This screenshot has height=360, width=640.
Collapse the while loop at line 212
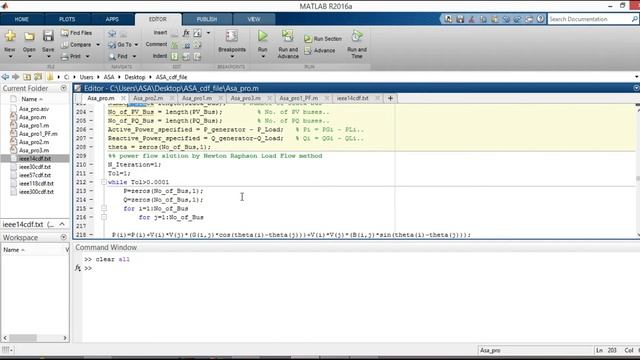pyautogui.click(x=104, y=182)
